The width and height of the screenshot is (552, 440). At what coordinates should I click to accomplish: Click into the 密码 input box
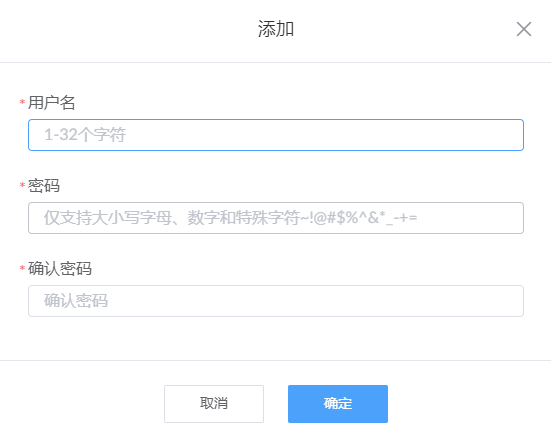pos(276,218)
